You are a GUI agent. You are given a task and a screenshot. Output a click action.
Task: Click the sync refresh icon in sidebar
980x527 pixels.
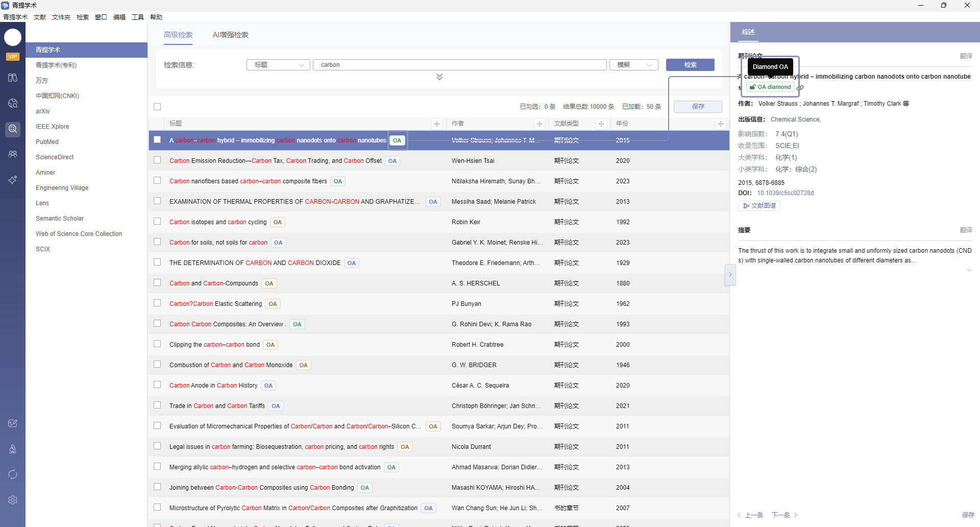(13, 474)
